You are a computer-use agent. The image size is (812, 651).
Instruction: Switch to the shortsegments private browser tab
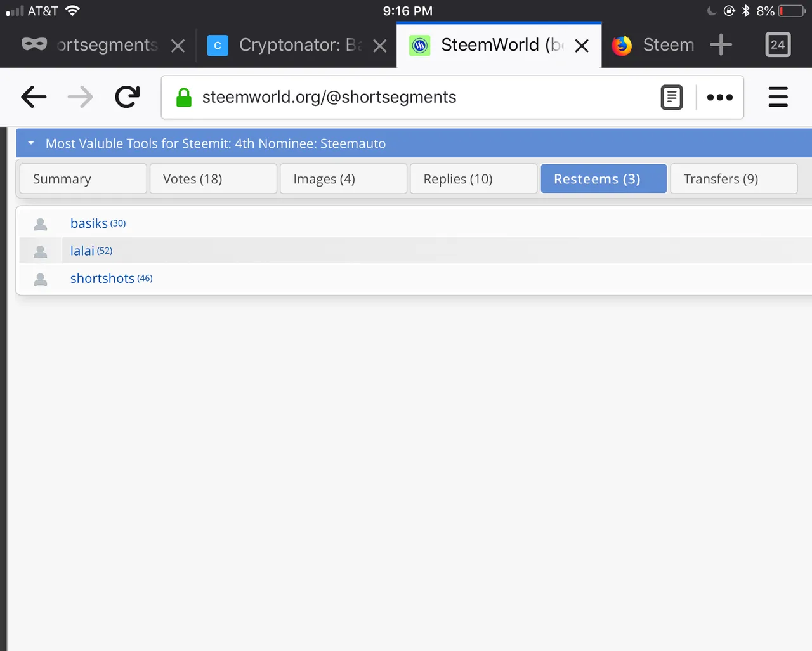click(x=107, y=45)
